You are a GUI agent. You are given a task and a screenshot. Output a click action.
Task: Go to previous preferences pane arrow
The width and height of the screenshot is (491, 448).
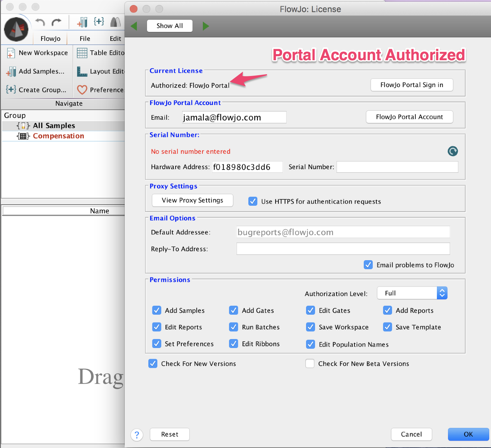(134, 26)
